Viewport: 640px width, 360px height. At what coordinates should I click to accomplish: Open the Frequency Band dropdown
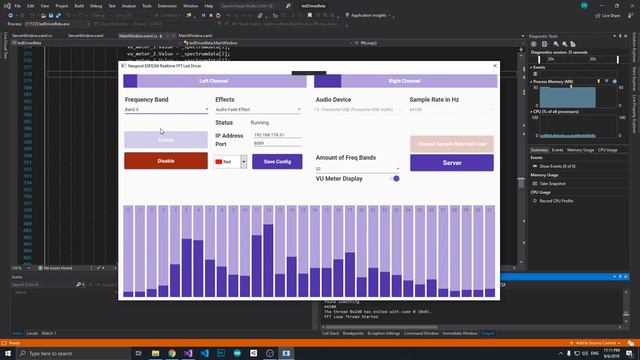pos(166,109)
